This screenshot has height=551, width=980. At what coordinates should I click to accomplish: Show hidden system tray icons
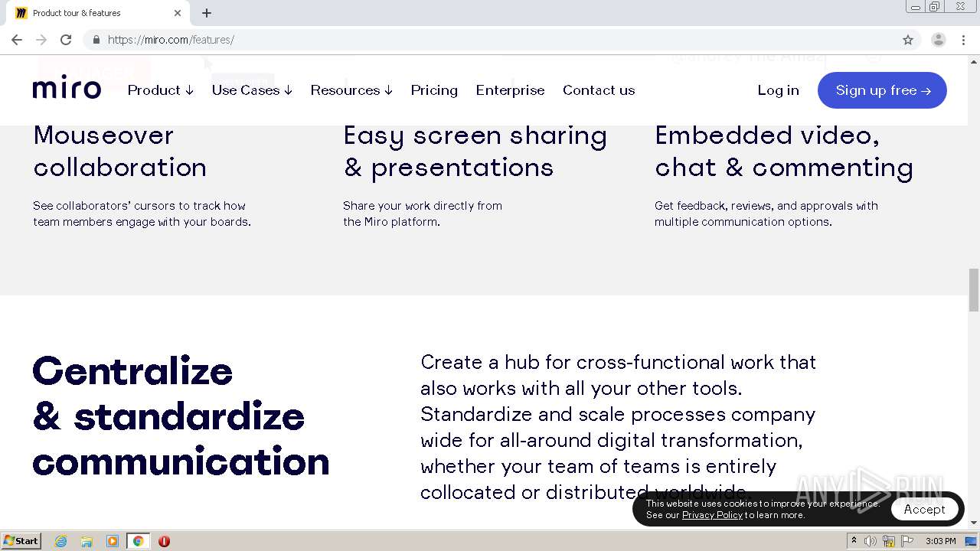click(854, 541)
